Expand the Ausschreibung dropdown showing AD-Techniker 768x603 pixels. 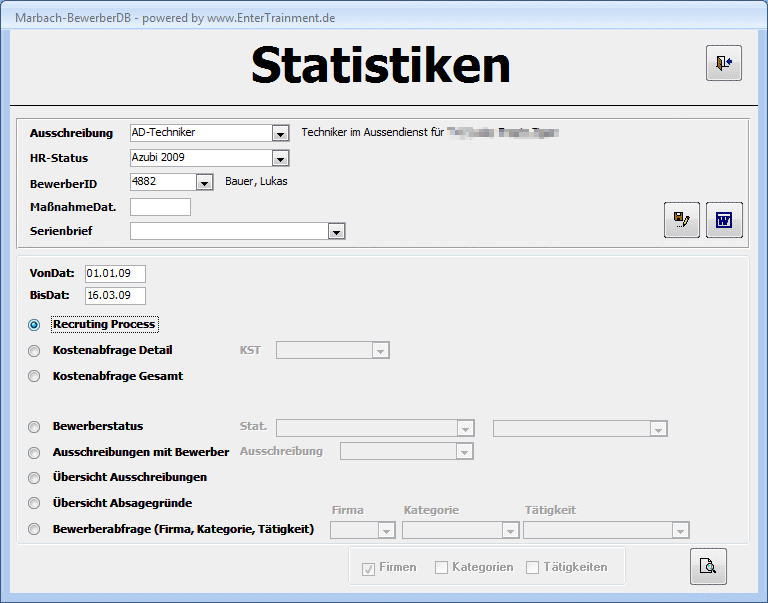click(280, 133)
